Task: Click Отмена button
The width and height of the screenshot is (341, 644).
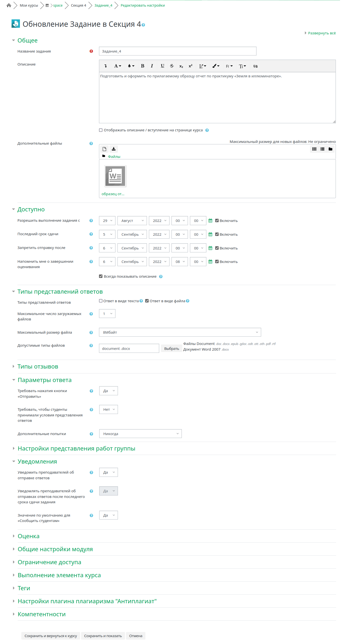Action: [136, 636]
